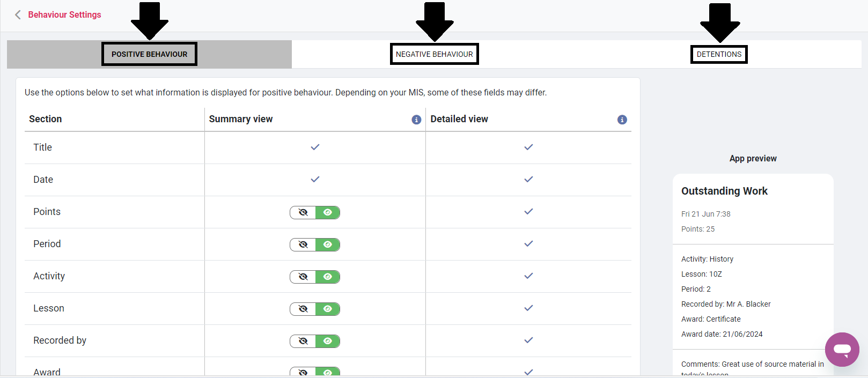Open the purple chat support bubble
Screen dimensions: 868x378
pyautogui.click(x=842, y=350)
